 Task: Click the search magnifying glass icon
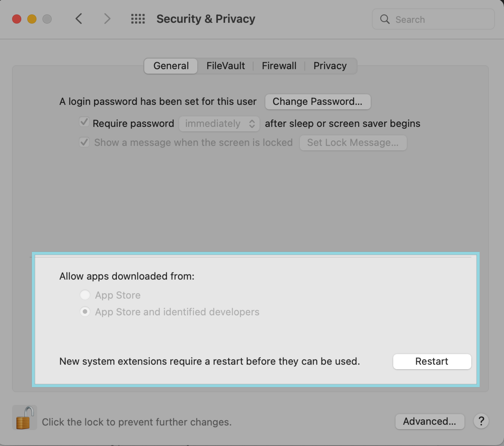click(x=385, y=19)
